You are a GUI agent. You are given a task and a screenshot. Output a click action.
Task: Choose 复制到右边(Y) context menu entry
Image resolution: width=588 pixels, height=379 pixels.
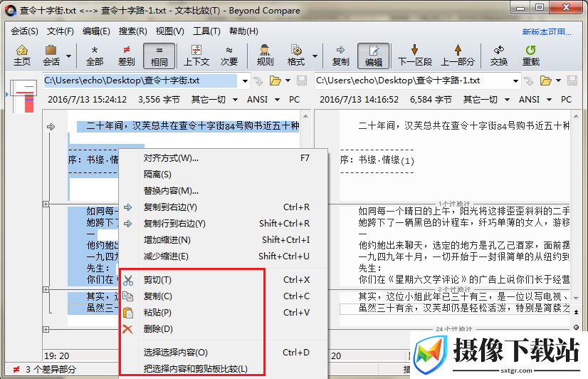(x=225, y=207)
